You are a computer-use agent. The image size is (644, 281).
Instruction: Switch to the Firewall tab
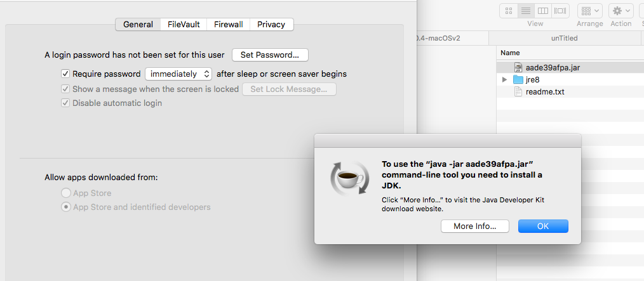tap(229, 24)
